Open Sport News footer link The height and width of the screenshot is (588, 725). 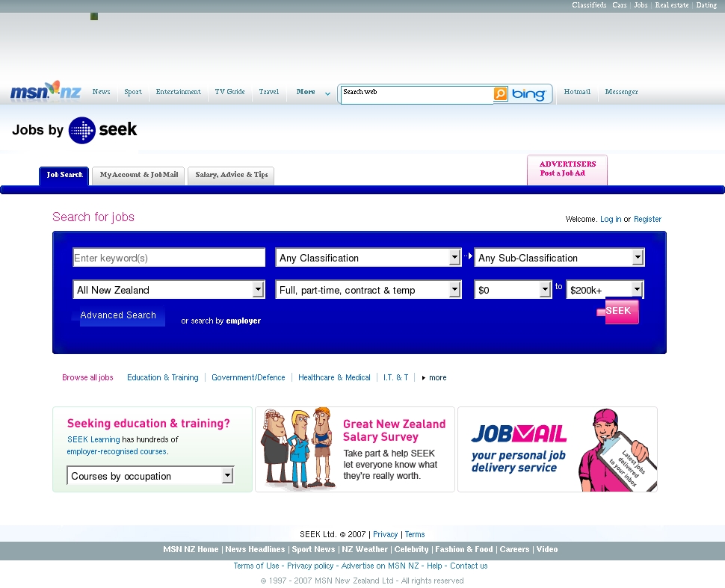(x=313, y=549)
